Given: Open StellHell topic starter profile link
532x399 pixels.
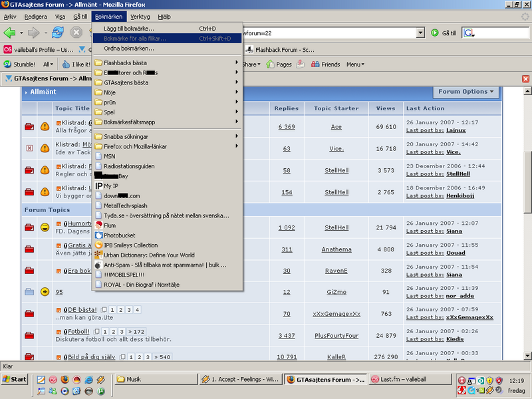Looking at the screenshot, I should click(336, 170).
